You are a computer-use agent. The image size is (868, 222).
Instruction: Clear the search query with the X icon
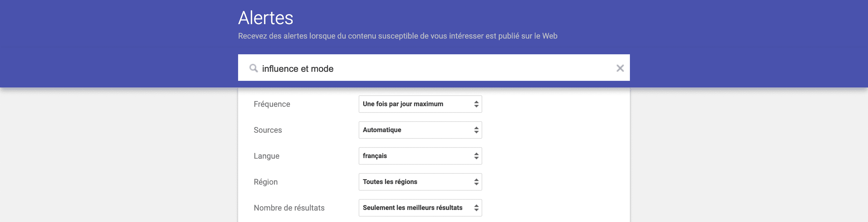pyautogui.click(x=620, y=68)
